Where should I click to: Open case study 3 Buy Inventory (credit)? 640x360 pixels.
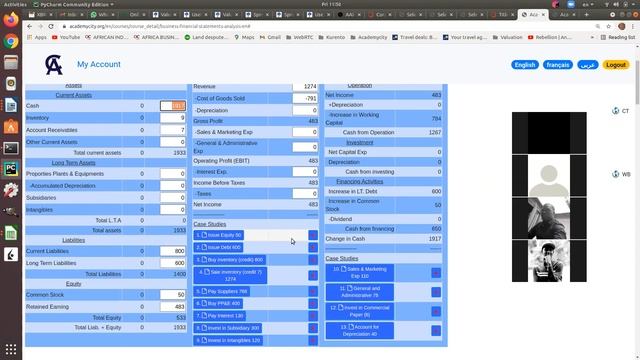(230, 260)
